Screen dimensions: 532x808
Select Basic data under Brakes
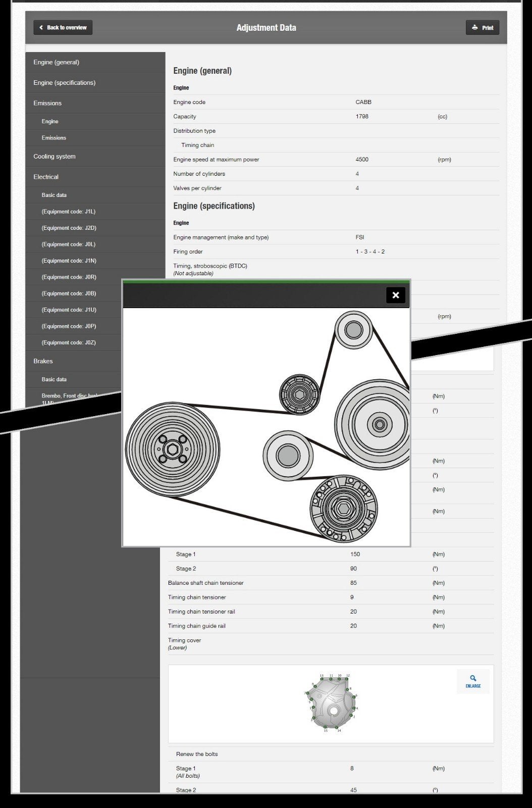coord(74,379)
